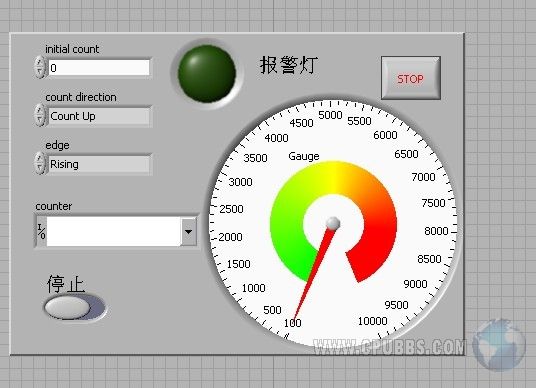This screenshot has width=536, height=388.
Task: Open the Count Up direction selector
Action: tap(99, 116)
